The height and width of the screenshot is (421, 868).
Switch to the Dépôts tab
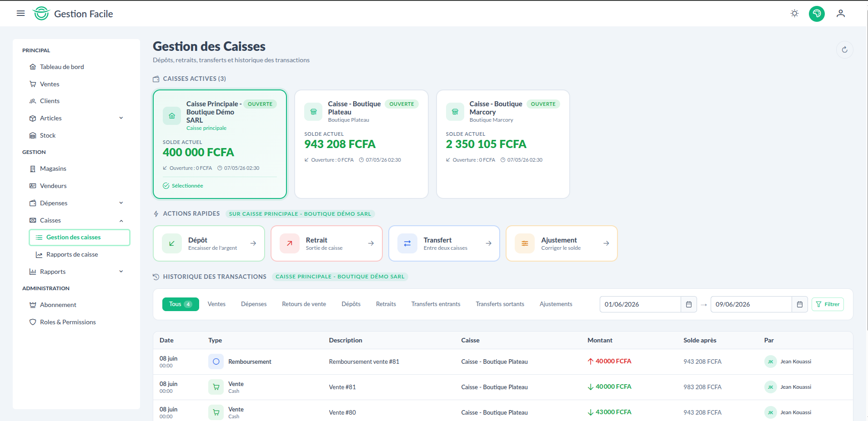351,304
